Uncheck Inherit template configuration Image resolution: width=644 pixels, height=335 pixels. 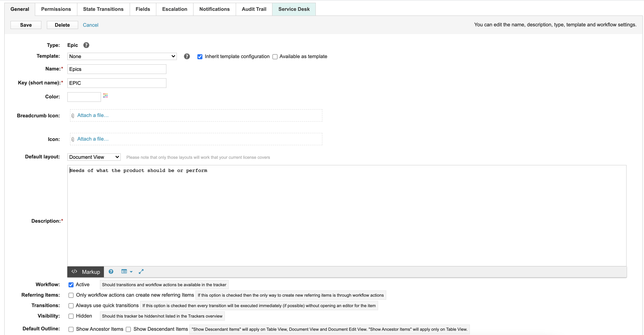point(200,57)
